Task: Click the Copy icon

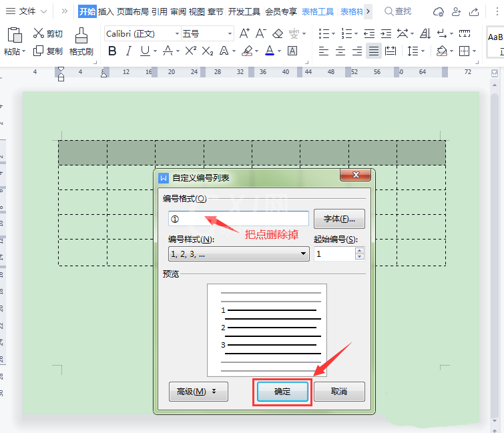Action: point(38,51)
